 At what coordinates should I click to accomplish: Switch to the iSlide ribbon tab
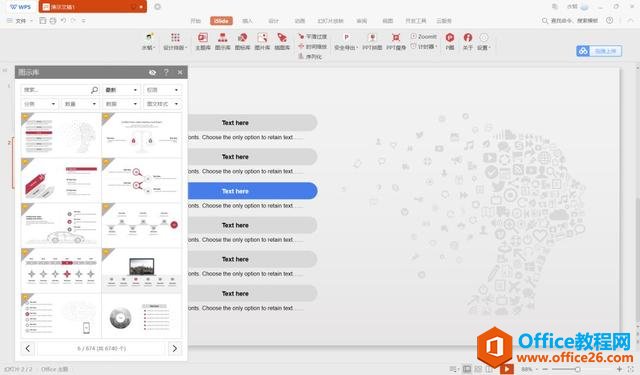[x=221, y=20]
